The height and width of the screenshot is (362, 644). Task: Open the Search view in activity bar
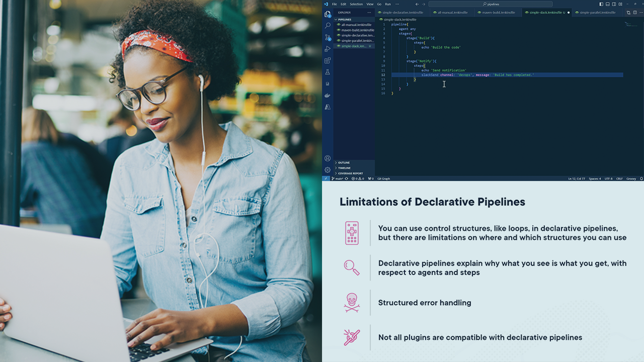coord(328,26)
